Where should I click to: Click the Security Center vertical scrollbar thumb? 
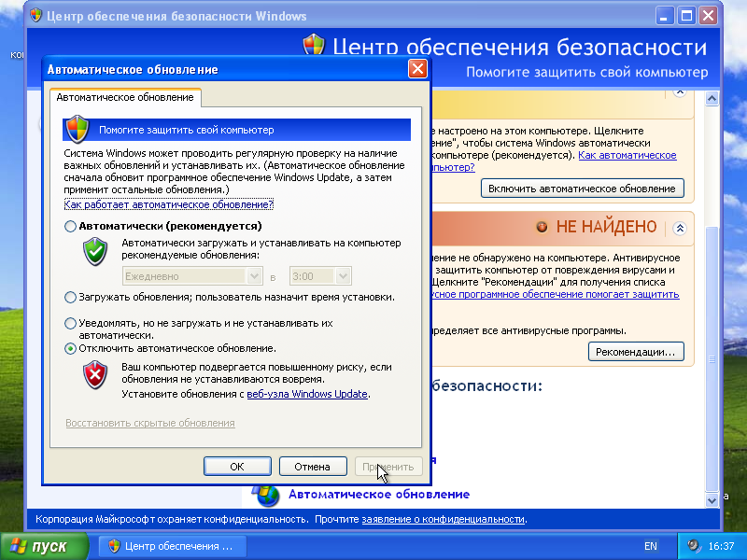(x=712, y=359)
